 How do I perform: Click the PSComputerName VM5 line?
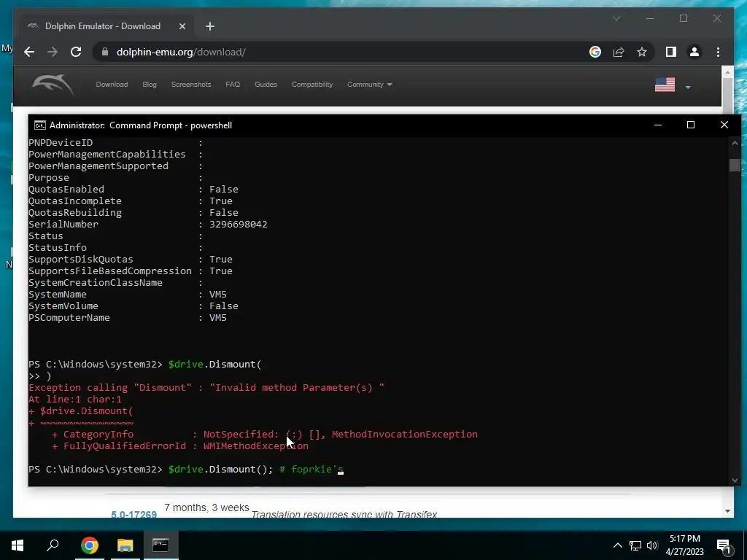click(x=128, y=318)
